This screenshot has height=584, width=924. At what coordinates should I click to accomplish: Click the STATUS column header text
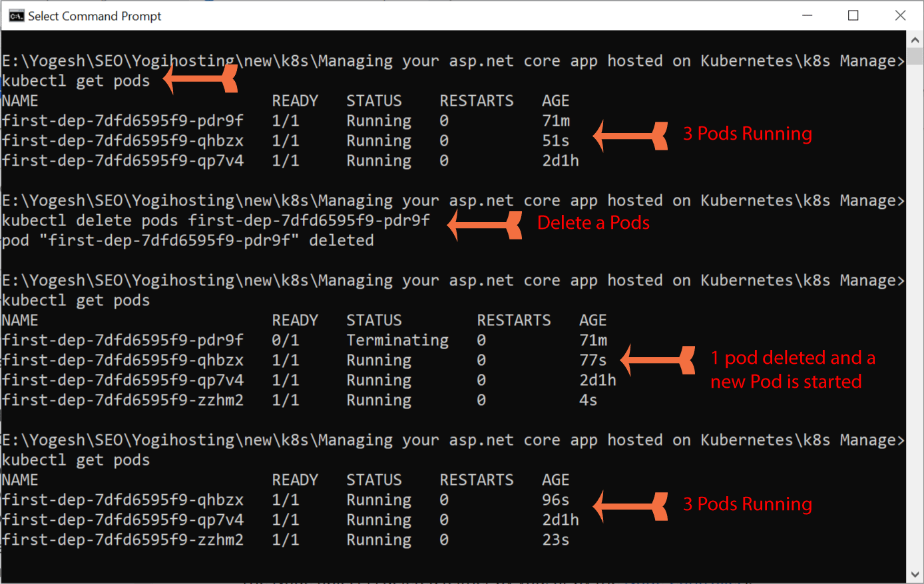[x=373, y=100]
